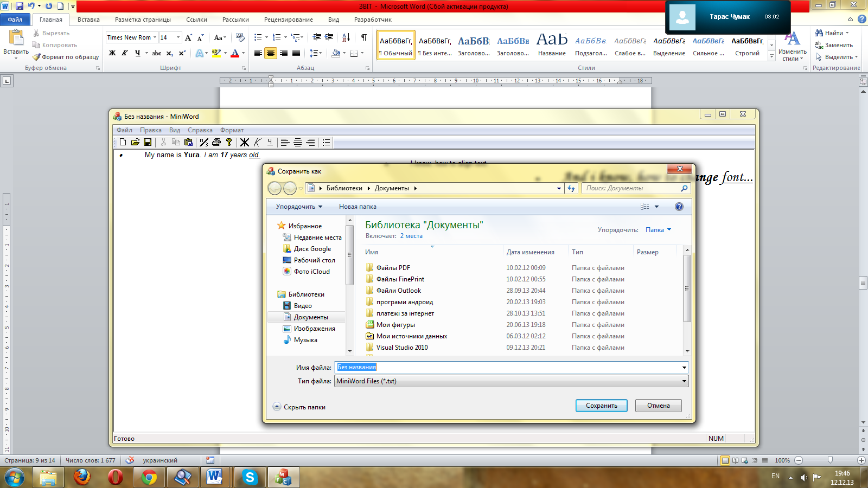
Task: Switch to Рецензирование tab in Word
Action: pos(289,20)
